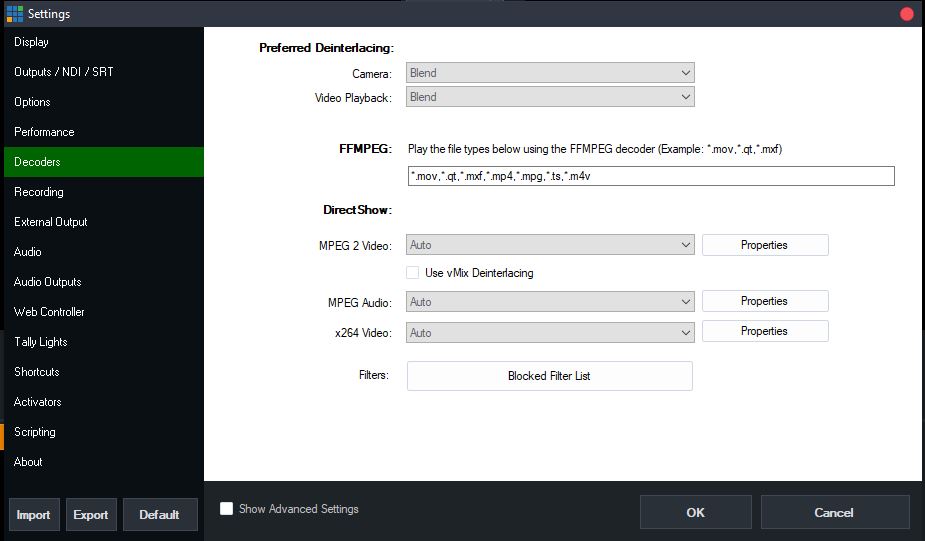
Task: Switch to Performance settings
Action: (x=104, y=132)
